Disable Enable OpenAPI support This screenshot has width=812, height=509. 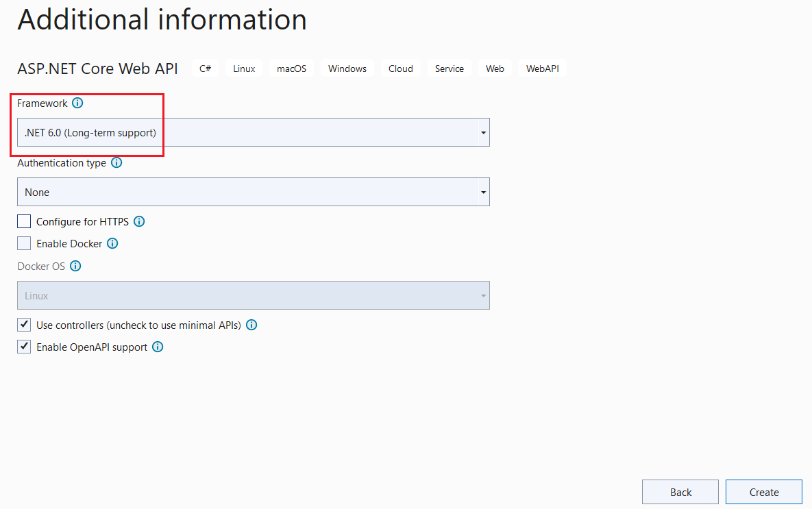[23, 346]
